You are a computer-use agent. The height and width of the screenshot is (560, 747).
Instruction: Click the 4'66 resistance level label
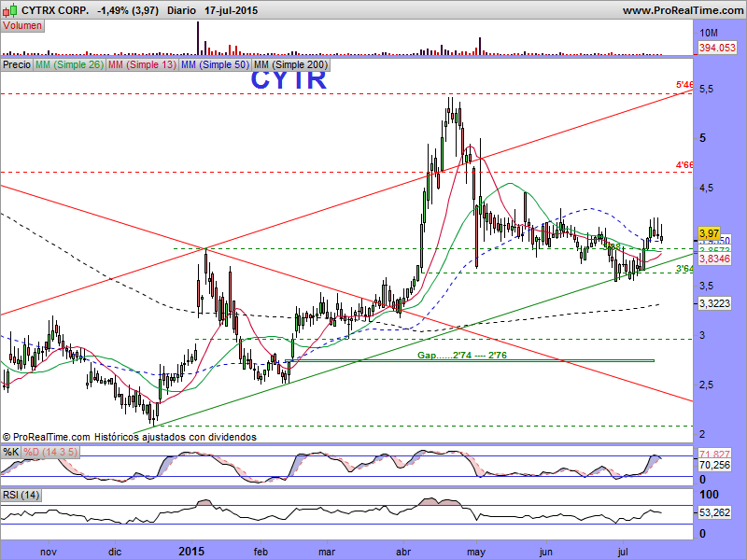pos(684,165)
